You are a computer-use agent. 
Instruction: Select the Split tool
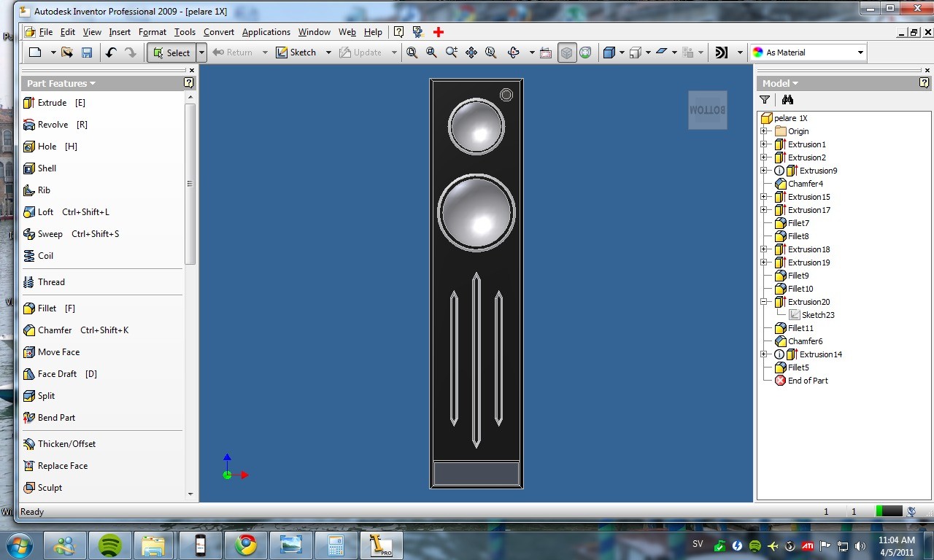click(x=39, y=396)
